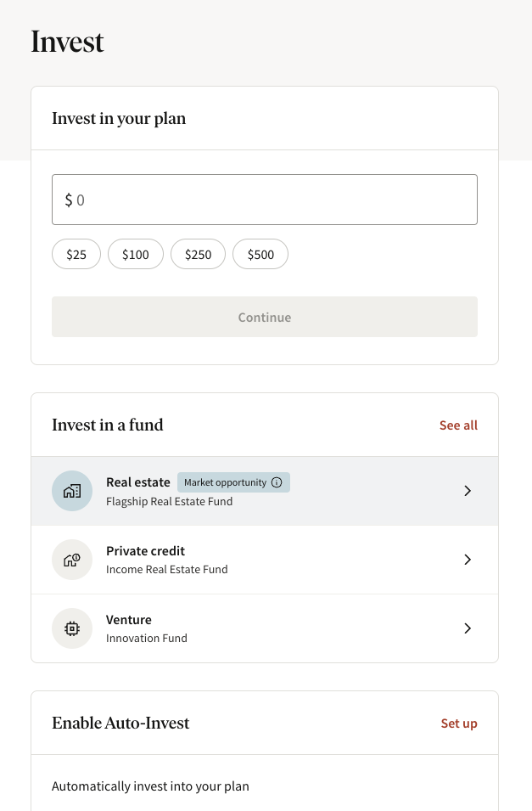The image size is (532, 811).
Task: Open the Set up Auto-Invest link
Action: coord(459,723)
